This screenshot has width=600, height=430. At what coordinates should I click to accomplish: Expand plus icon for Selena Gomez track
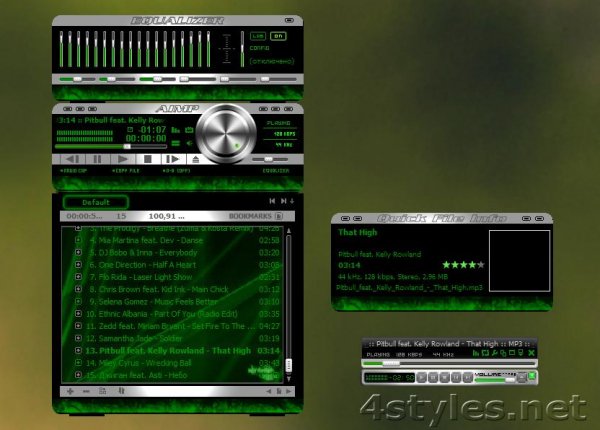coord(78,301)
